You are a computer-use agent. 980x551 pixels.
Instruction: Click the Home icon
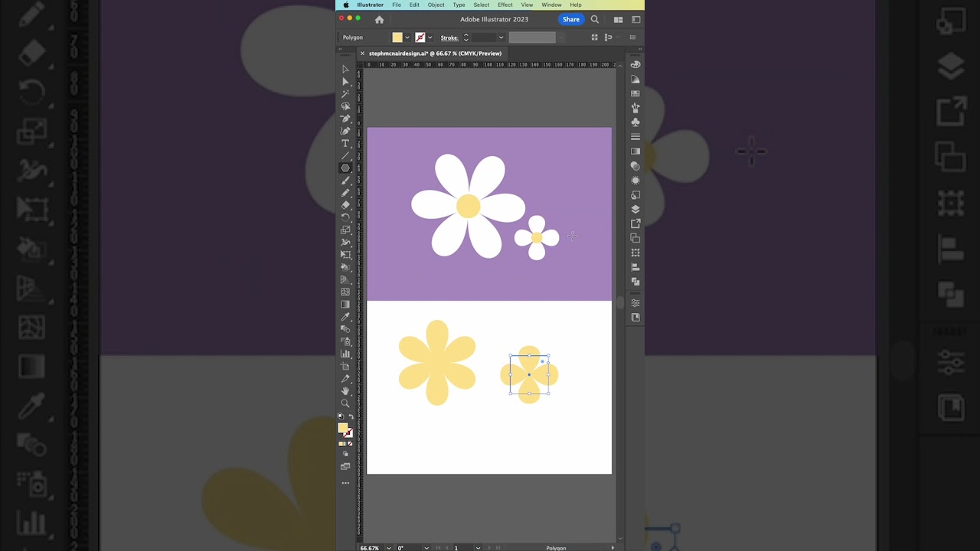pos(379,19)
